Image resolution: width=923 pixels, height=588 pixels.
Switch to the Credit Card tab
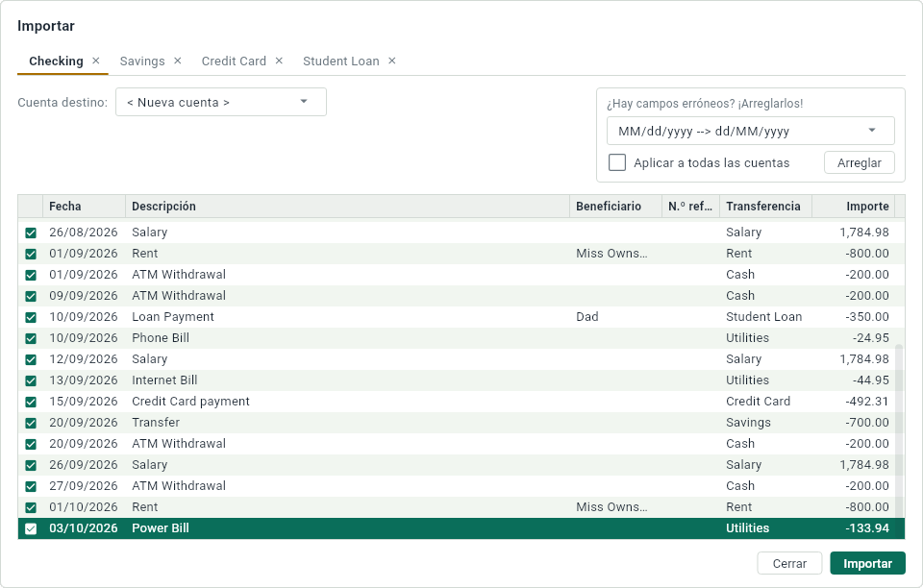point(234,61)
